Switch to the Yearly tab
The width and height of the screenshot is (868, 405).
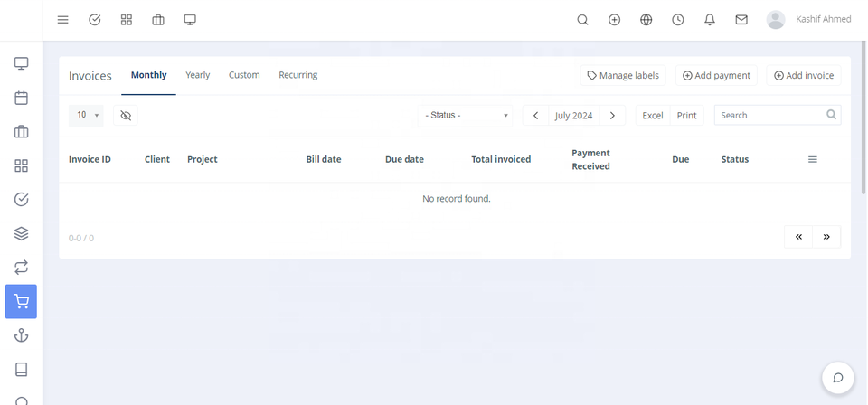pos(198,75)
